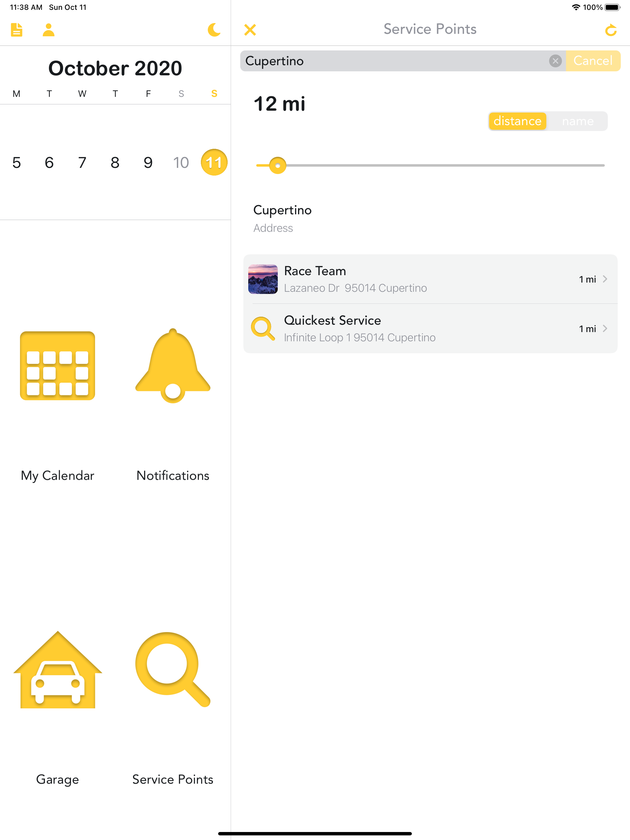Screen dimensions: 630x840
Task: Close Service Points with the X icon
Action: coord(250,30)
